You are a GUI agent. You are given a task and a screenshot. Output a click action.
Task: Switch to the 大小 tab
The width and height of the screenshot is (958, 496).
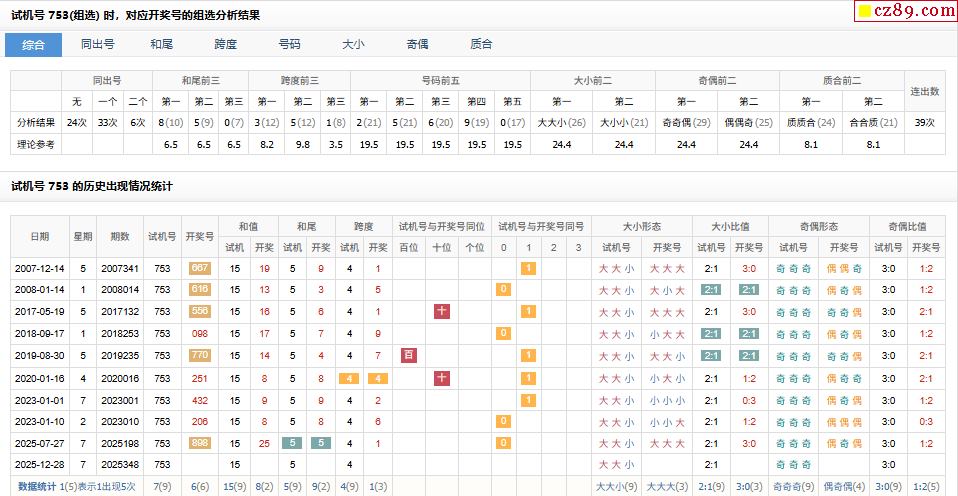click(353, 44)
